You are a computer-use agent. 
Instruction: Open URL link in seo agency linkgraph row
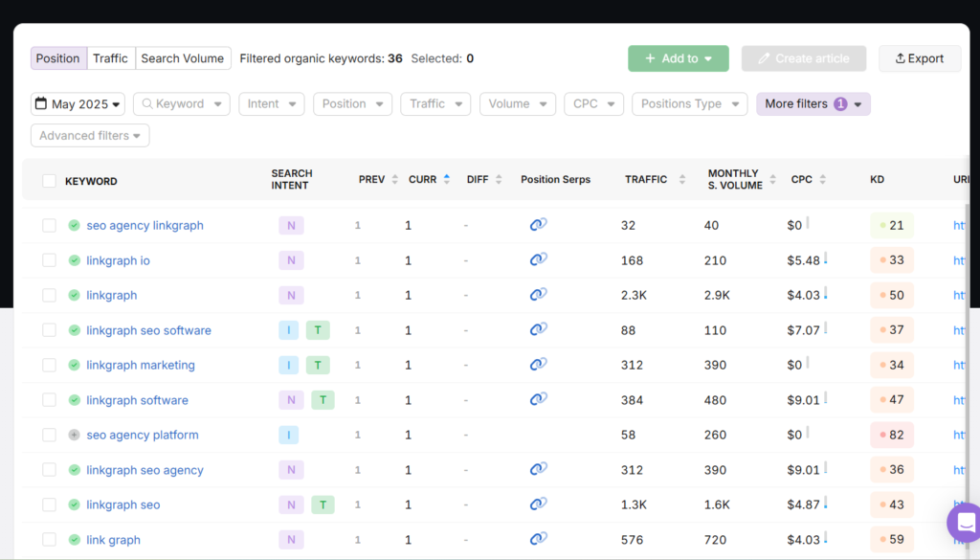coord(959,225)
